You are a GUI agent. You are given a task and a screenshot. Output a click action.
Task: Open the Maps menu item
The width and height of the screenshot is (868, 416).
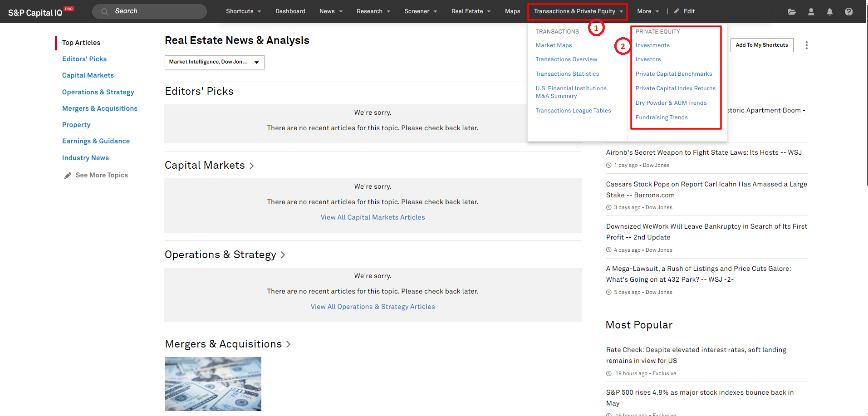(x=512, y=11)
